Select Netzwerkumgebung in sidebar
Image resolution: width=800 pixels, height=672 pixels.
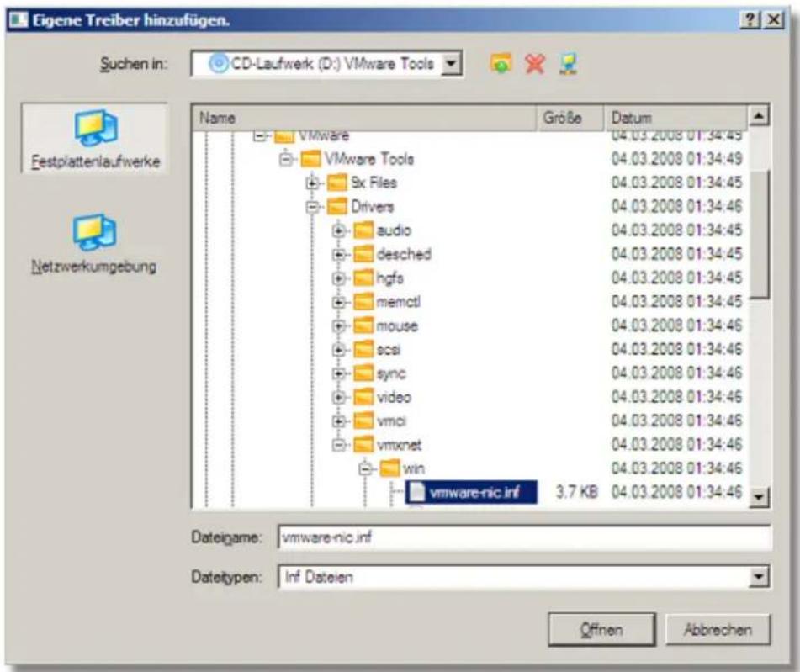94,243
